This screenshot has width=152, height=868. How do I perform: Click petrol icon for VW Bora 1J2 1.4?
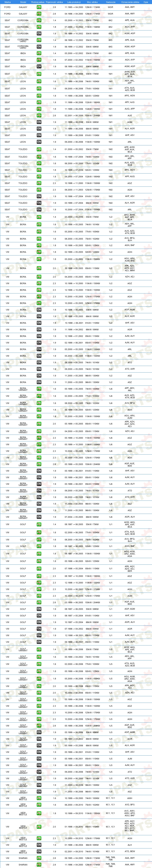coord(39,217)
